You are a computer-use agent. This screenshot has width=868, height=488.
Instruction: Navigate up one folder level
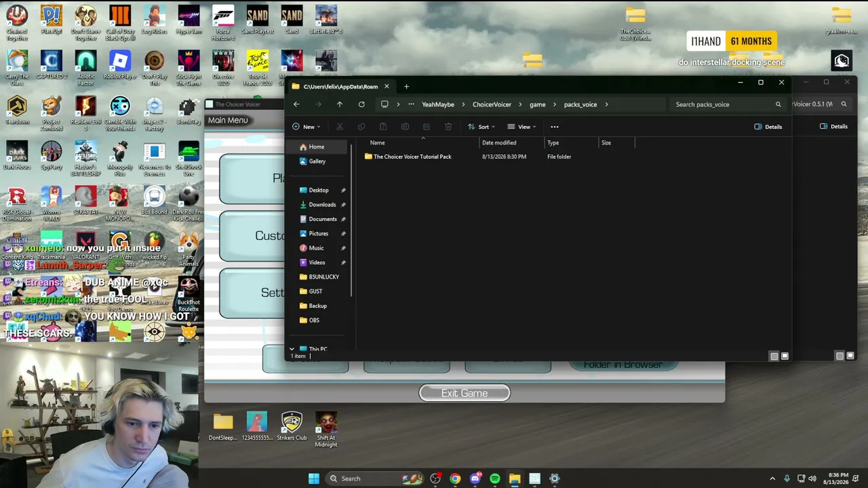[x=340, y=104]
